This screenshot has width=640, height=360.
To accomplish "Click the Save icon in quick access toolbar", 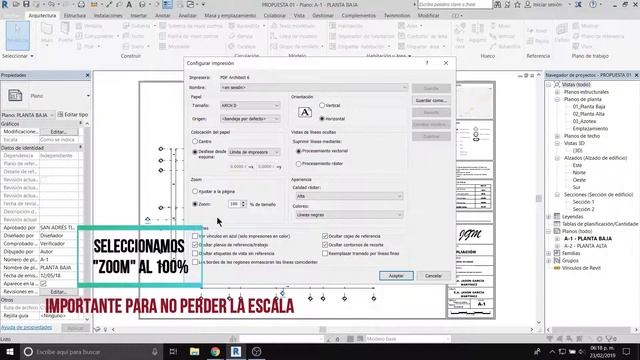I will [26, 4].
